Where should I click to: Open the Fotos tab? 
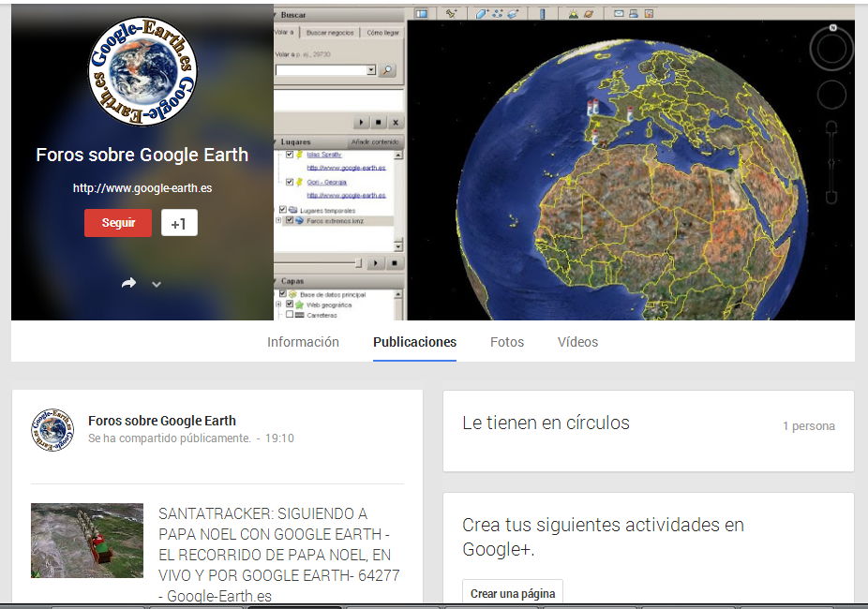click(506, 342)
